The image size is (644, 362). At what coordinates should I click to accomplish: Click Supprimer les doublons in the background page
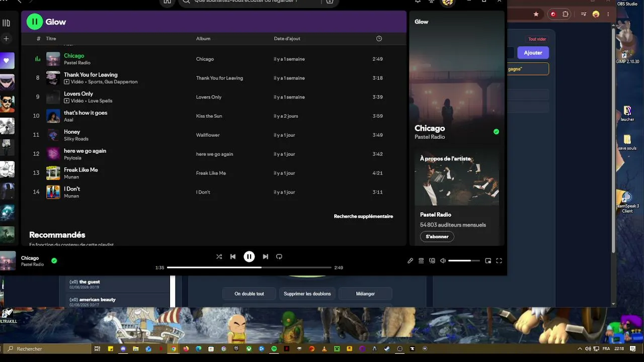[x=307, y=294]
